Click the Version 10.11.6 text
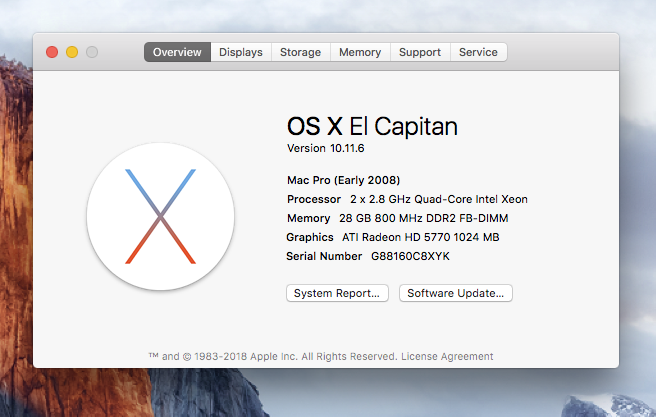 [325, 148]
